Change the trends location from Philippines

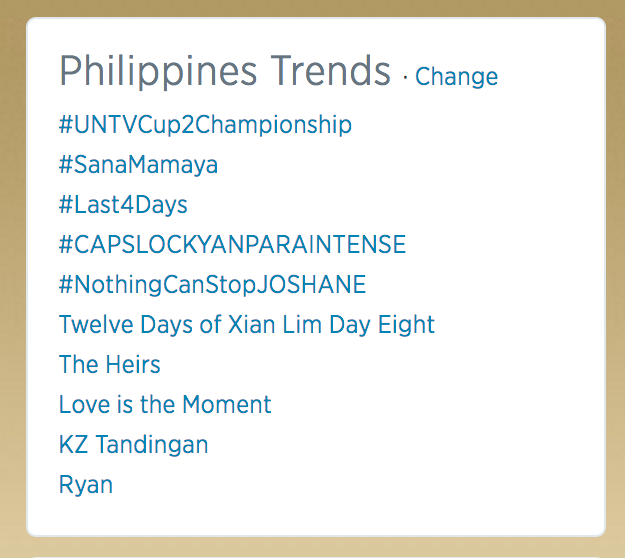click(456, 77)
